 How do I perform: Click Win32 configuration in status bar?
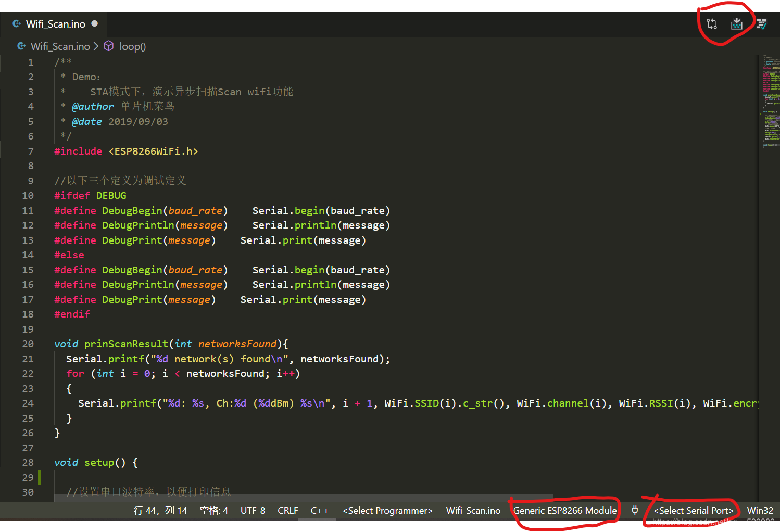coord(760,511)
